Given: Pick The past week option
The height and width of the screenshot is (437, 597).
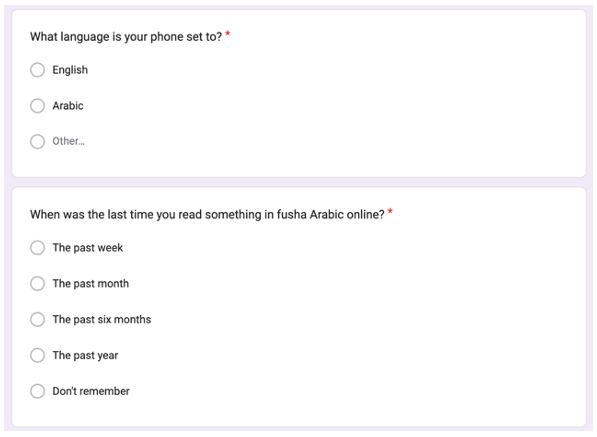Looking at the screenshot, I should [37, 248].
